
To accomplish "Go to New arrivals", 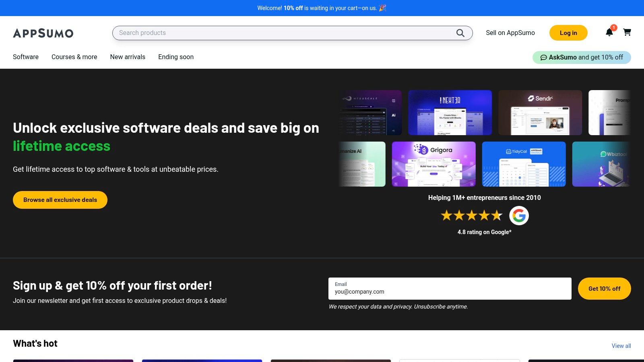I will click(x=128, y=57).
